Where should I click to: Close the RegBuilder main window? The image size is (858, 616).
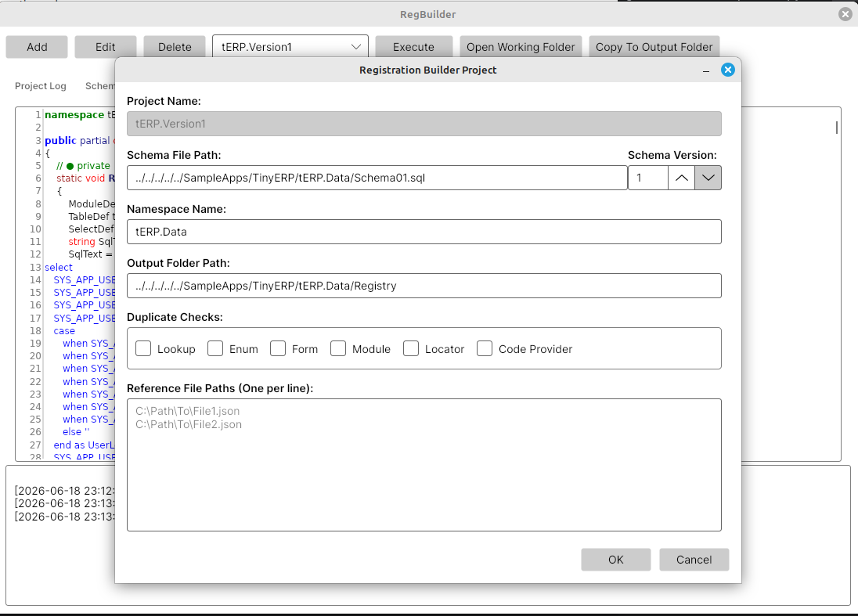click(845, 14)
